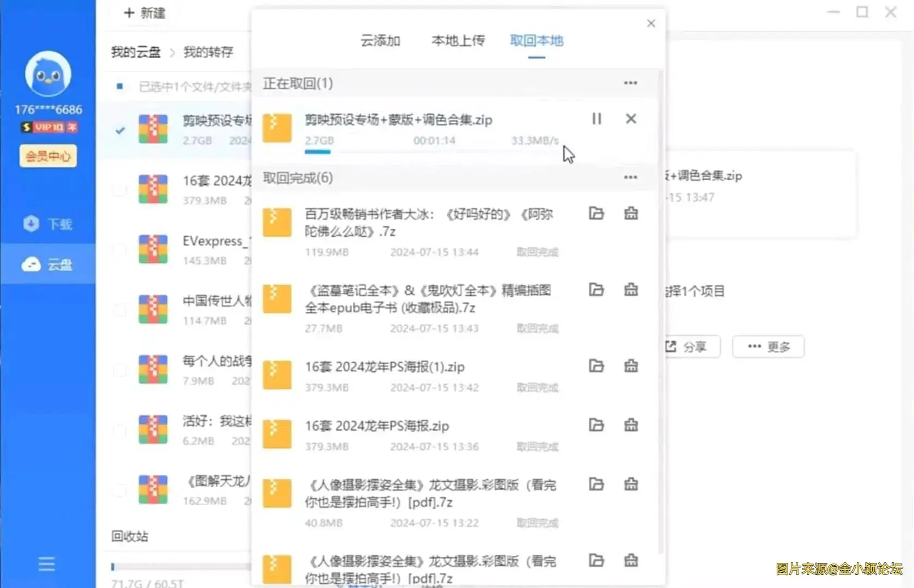Check the 16套 2024龙年 file checkbox

pyautogui.click(x=120, y=190)
